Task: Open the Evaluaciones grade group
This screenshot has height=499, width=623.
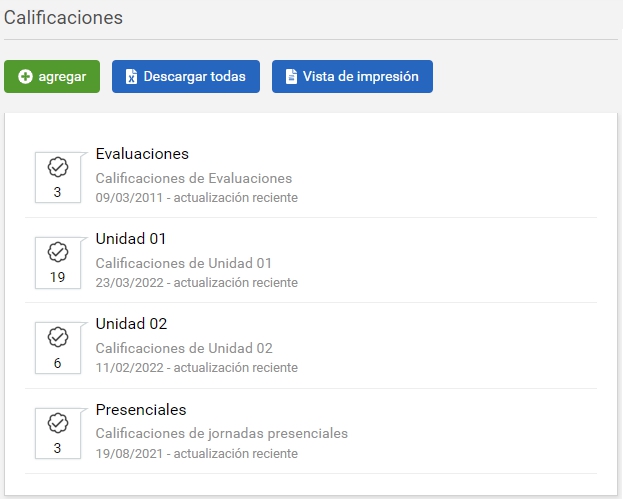Action: pos(142,154)
